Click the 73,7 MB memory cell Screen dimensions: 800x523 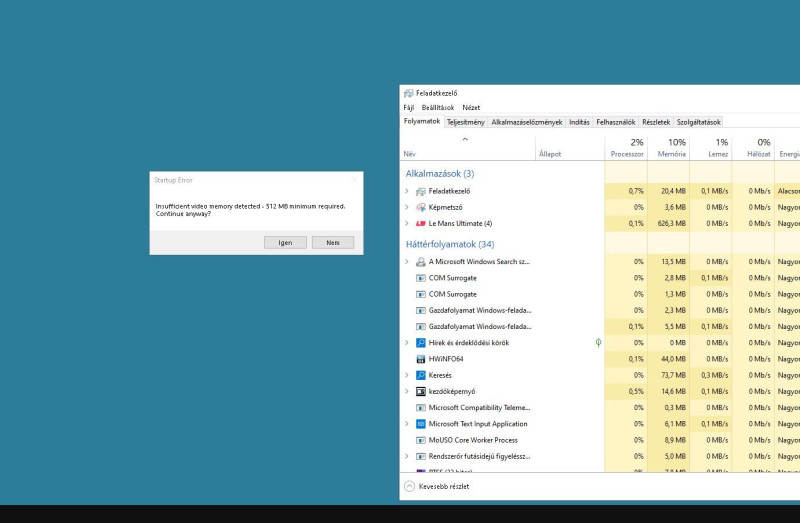[x=668, y=376]
